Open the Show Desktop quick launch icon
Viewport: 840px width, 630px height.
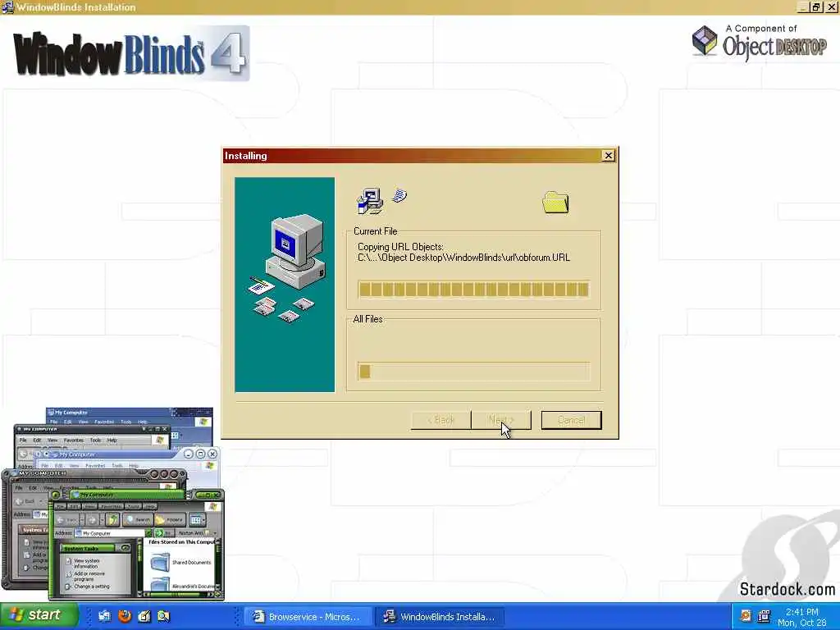104,616
